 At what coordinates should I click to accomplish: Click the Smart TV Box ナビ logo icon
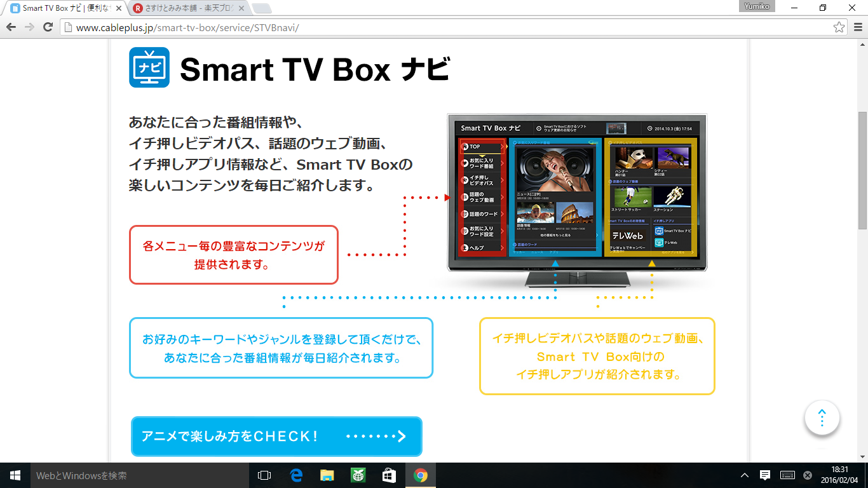[x=149, y=67]
